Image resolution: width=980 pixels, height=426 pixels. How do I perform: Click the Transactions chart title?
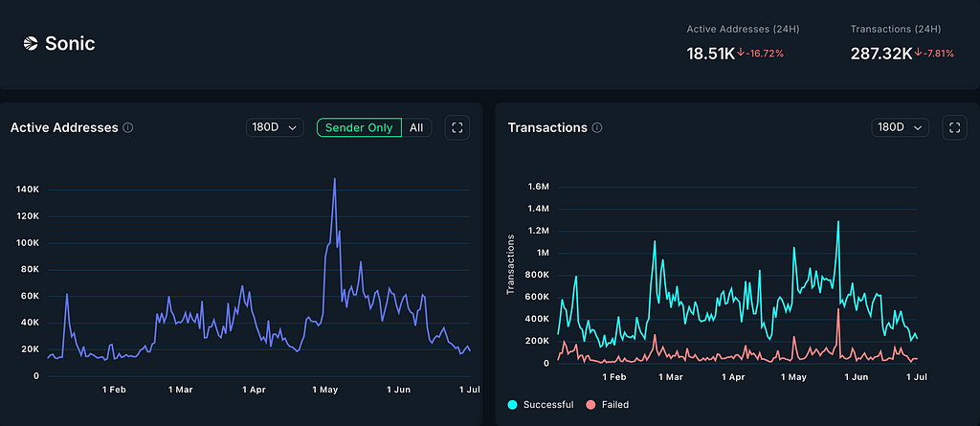[x=547, y=127]
